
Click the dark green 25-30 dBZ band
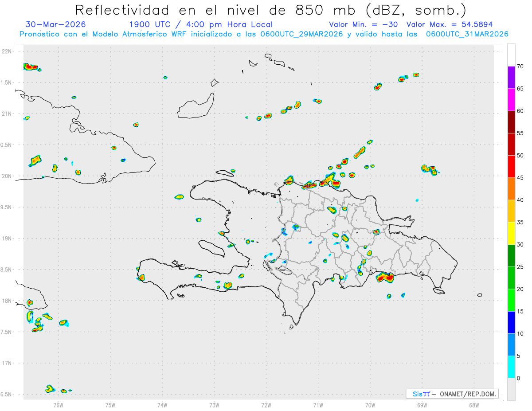point(511,256)
